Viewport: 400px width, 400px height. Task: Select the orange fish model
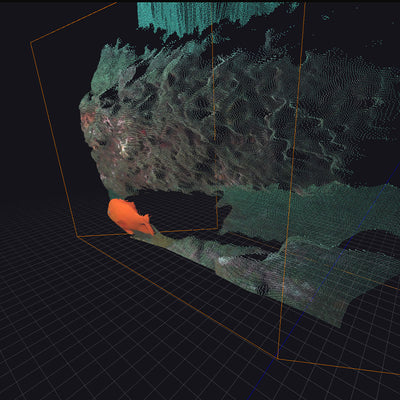[130, 217]
